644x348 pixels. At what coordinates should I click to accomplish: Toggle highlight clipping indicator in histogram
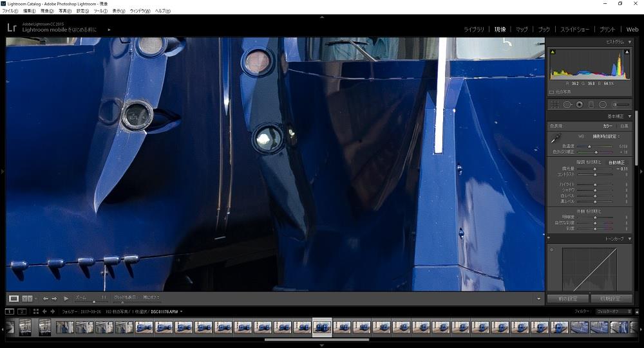627,52
